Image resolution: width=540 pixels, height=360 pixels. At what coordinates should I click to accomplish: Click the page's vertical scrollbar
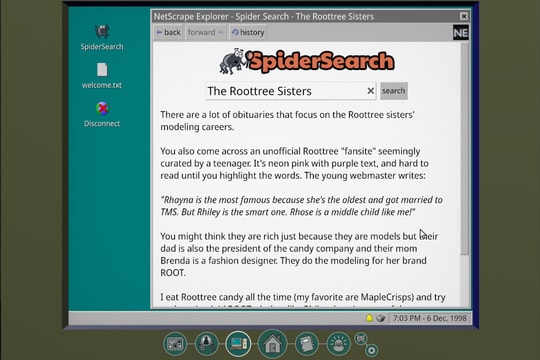click(465, 148)
